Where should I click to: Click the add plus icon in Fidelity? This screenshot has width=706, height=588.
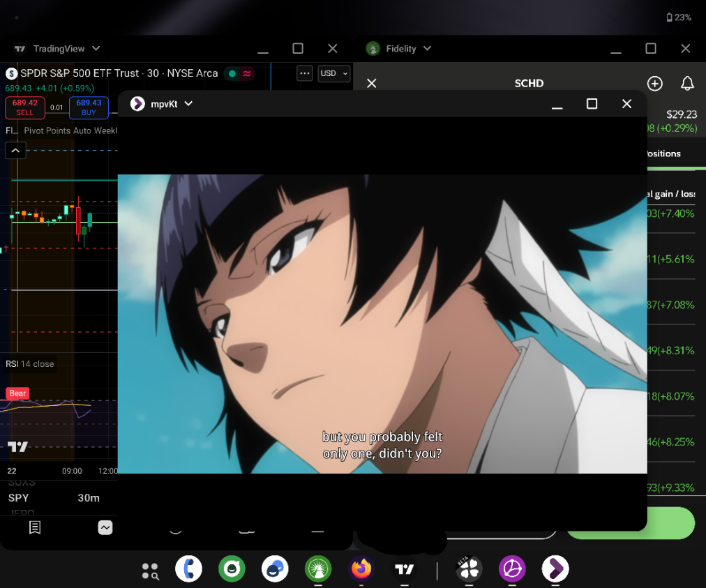click(x=654, y=83)
